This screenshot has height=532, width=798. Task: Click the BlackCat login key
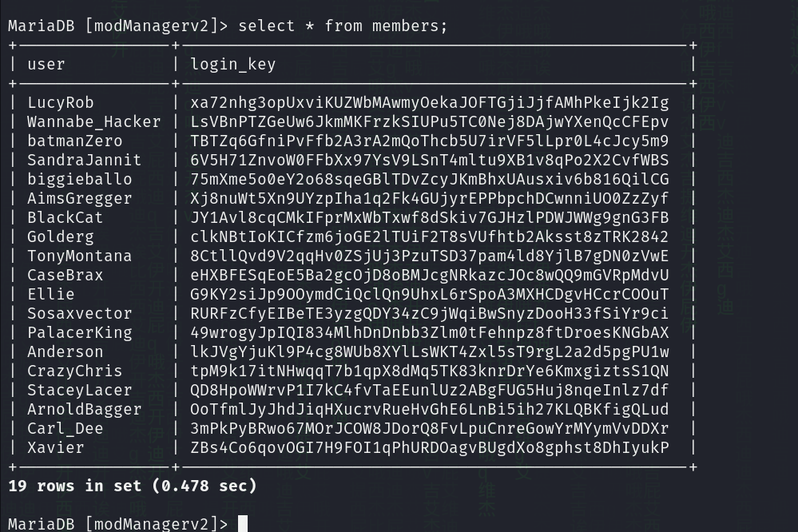tap(430, 217)
